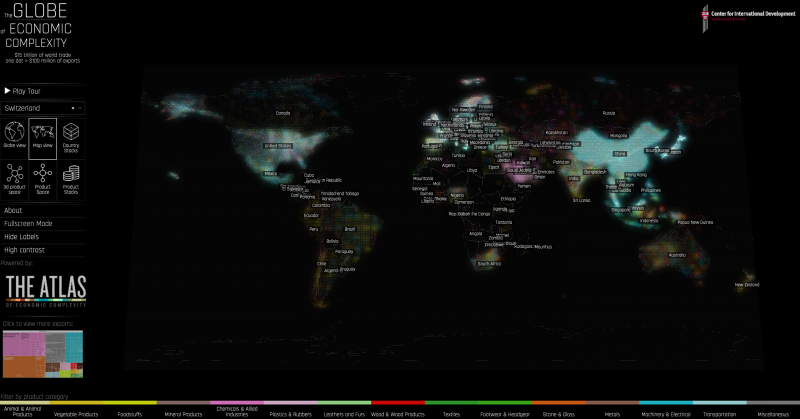Open the Product Stacks view
This screenshot has width=800, height=419.
[x=71, y=178]
